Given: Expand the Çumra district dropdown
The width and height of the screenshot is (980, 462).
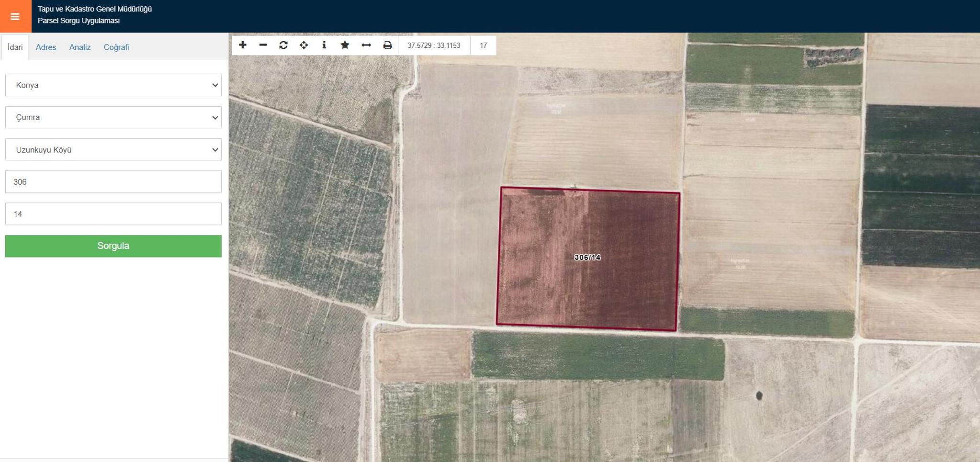Looking at the screenshot, I should pos(113,117).
